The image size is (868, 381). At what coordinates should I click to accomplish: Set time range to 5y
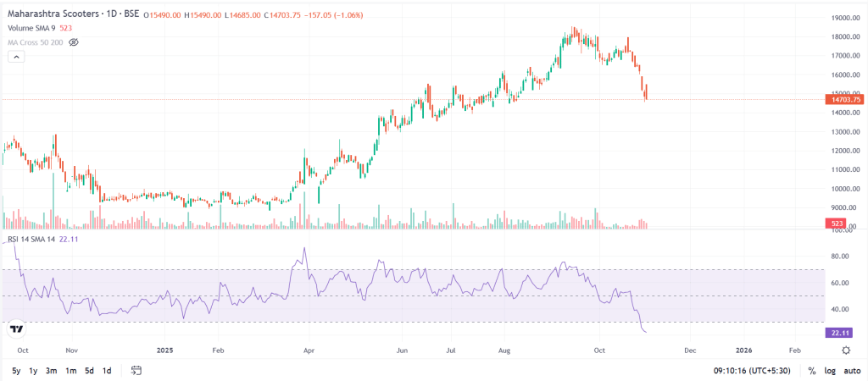pyautogui.click(x=17, y=371)
